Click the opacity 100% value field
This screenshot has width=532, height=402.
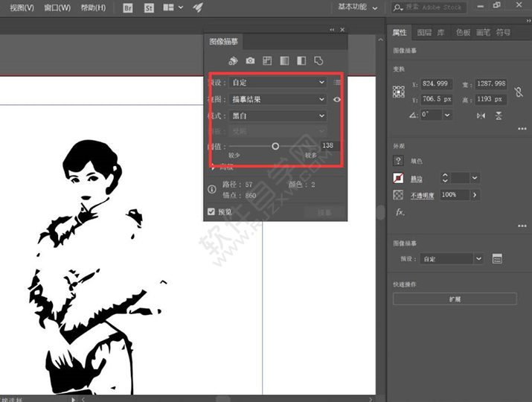coord(455,195)
